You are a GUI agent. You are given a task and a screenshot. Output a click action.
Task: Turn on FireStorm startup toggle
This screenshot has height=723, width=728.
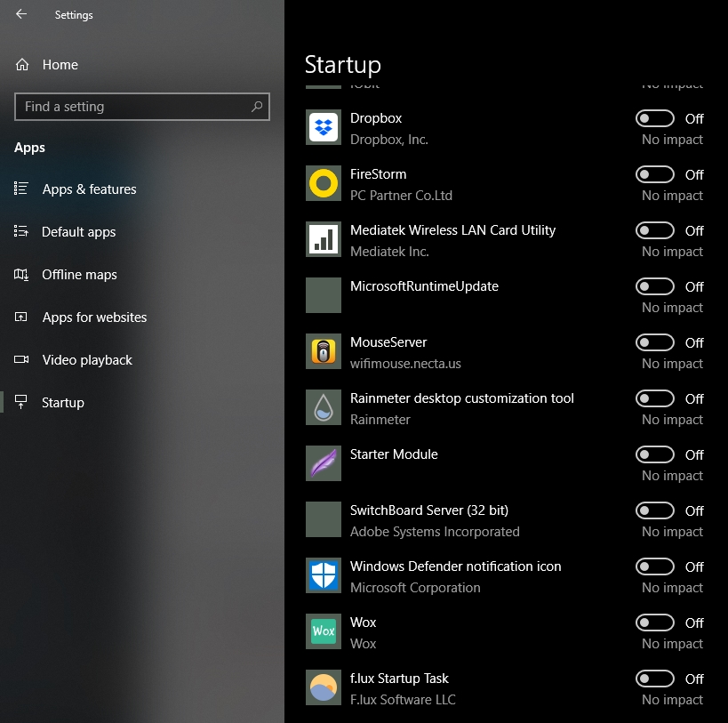[x=654, y=174]
